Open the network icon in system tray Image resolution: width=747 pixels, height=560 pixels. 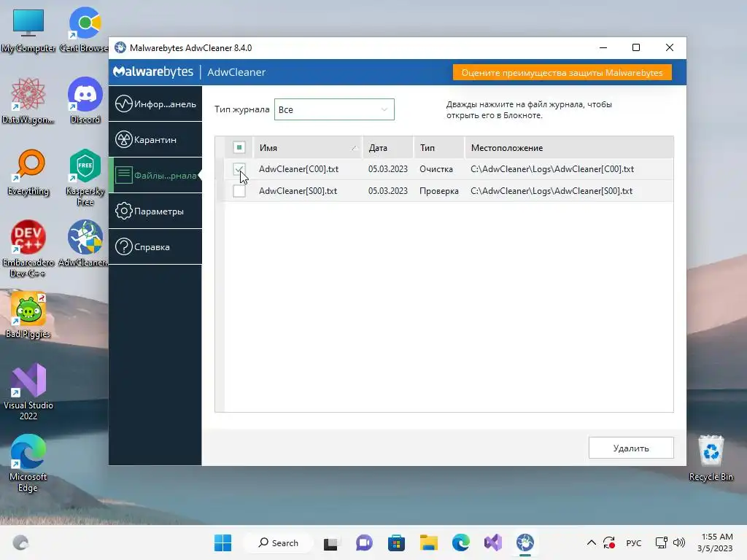[x=661, y=542]
